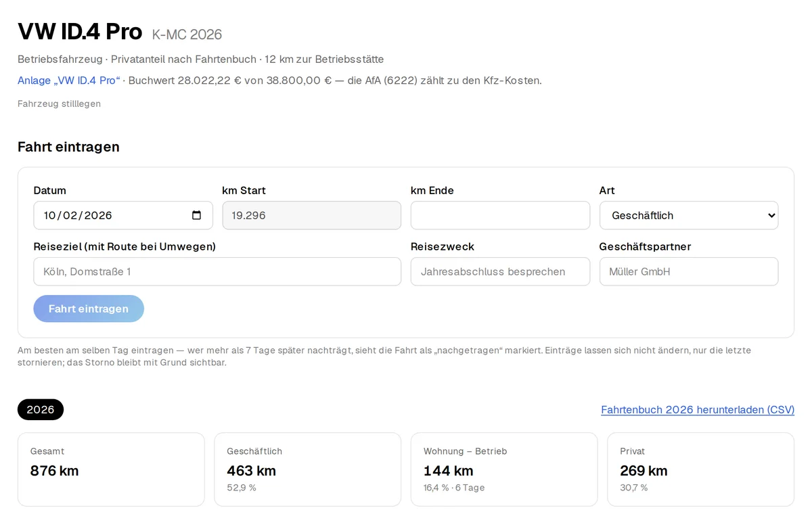
Task: Click the Gesamt 876 km card
Action: (111, 469)
